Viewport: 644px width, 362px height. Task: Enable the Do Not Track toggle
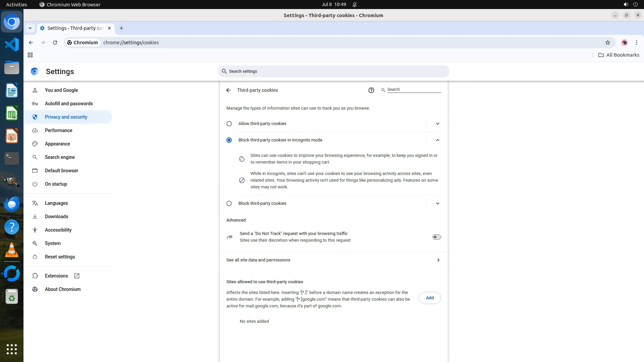436,237
